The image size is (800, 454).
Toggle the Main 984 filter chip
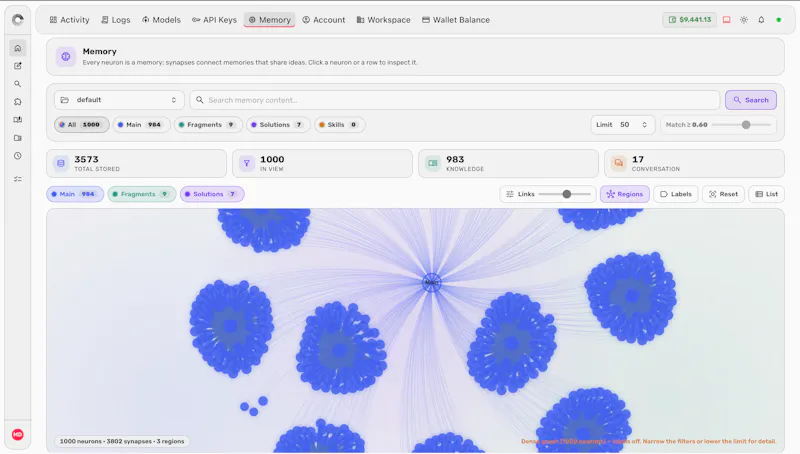(x=141, y=124)
